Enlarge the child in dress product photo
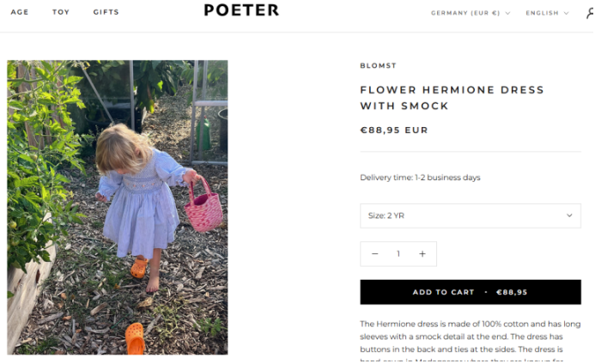 118,207
